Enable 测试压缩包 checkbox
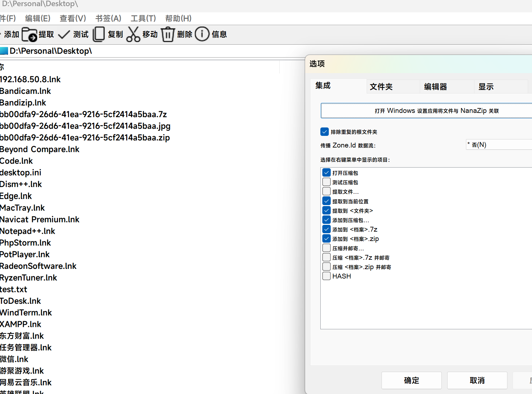Screen dimensions: 532x394 [x=327, y=182]
